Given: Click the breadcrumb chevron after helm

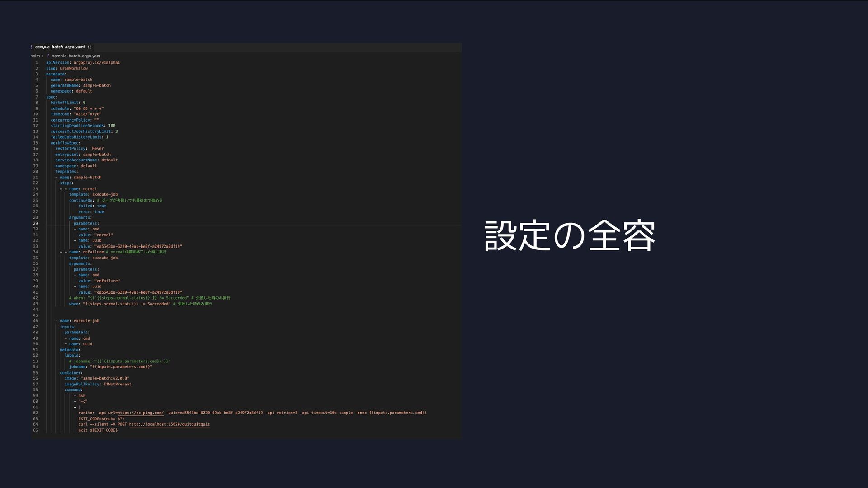Looking at the screenshot, I should [42, 56].
